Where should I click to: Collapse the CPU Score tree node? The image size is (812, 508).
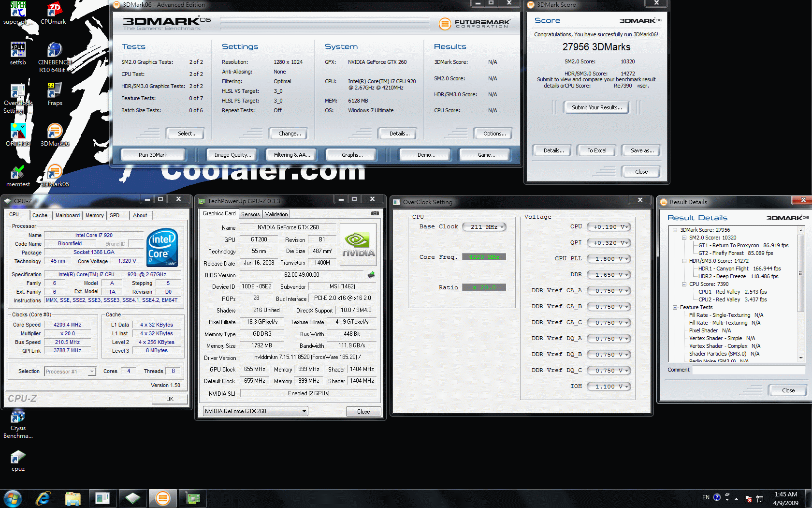click(x=684, y=284)
